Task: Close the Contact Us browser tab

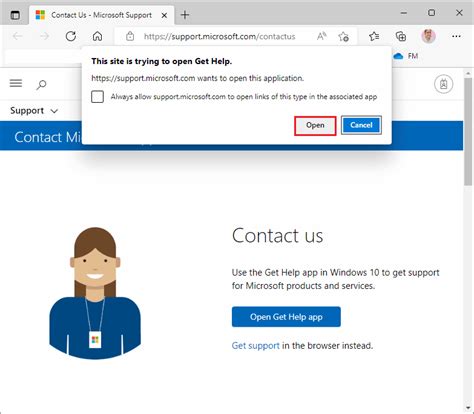Action: tap(164, 15)
